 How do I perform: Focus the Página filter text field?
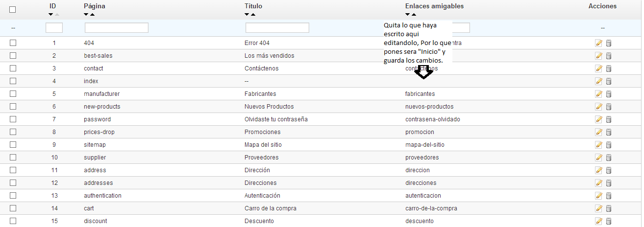117,28
